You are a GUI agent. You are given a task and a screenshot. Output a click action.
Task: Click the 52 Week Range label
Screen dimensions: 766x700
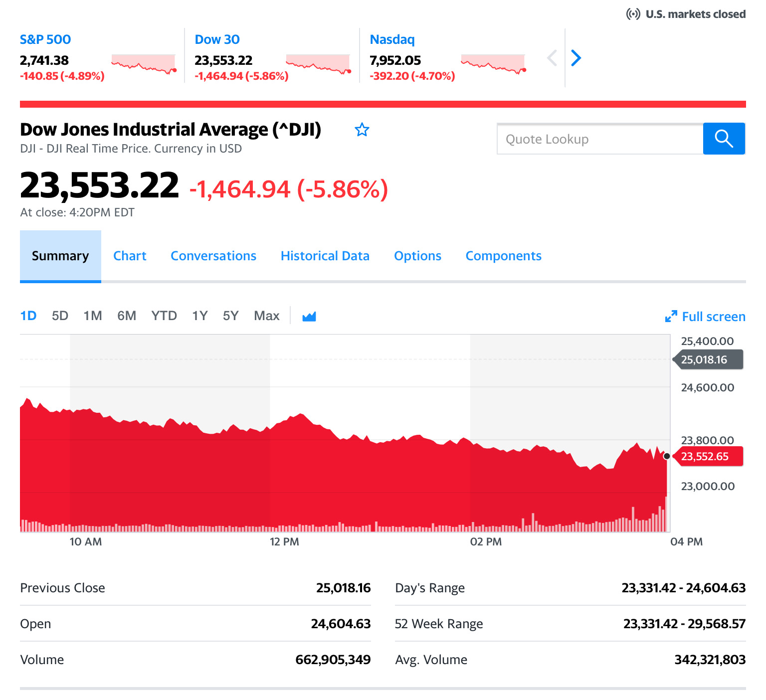pyautogui.click(x=439, y=624)
